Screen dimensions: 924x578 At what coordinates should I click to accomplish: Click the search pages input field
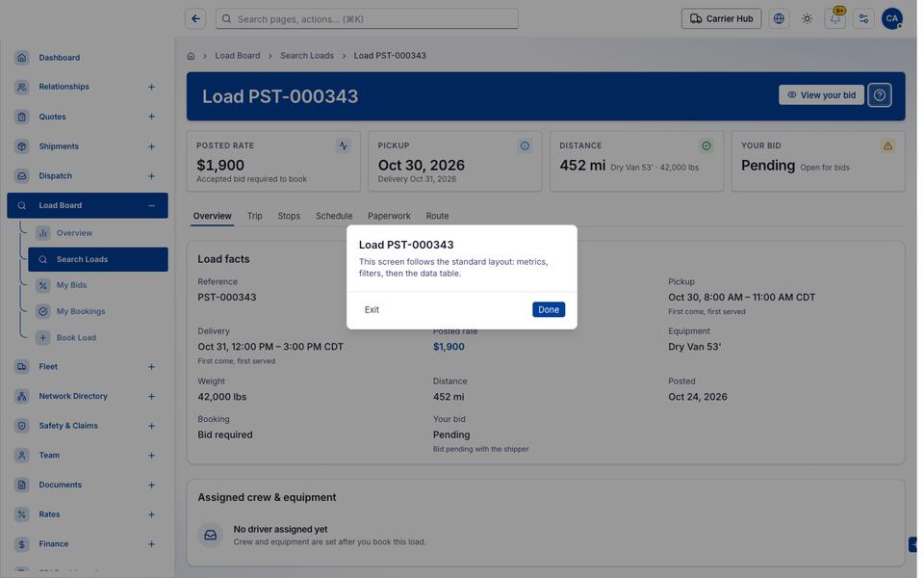pyautogui.click(x=367, y=19)
